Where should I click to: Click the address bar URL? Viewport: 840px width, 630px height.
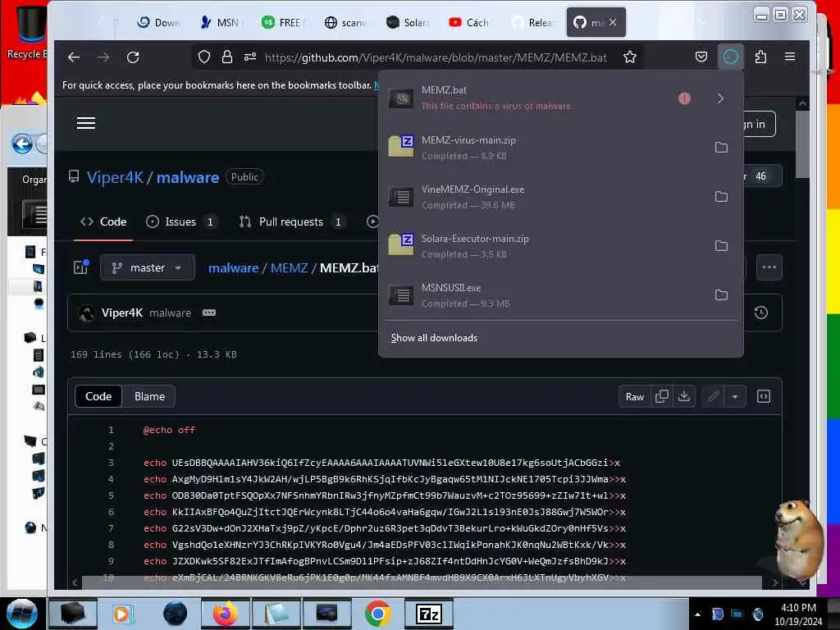coord(436,57)
